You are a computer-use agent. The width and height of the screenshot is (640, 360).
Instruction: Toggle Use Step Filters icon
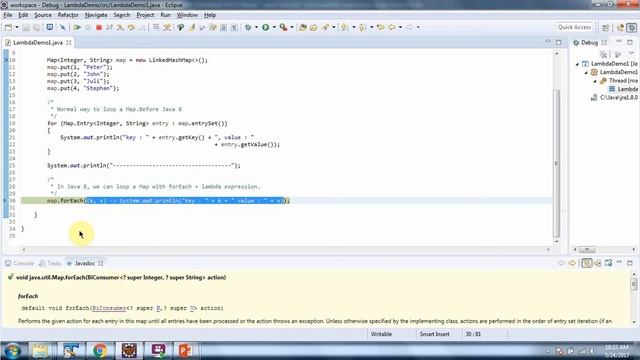click(167, 27)
